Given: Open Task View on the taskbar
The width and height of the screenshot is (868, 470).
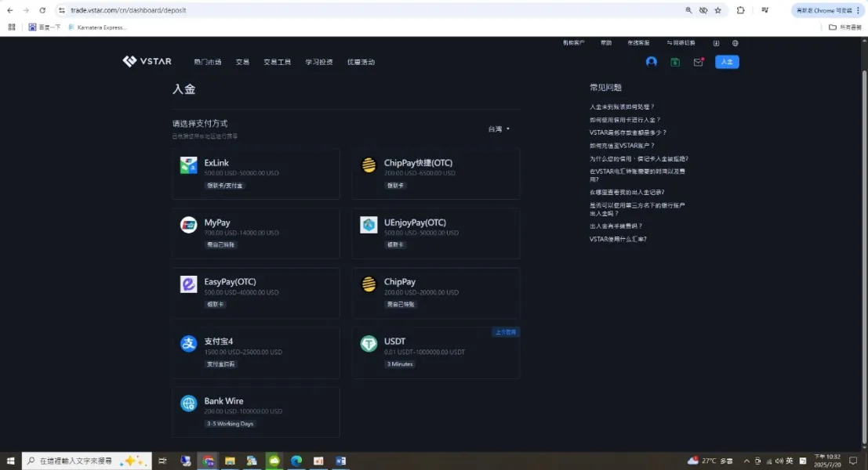Looking at the screenshot, I should (x=162, y=461).
